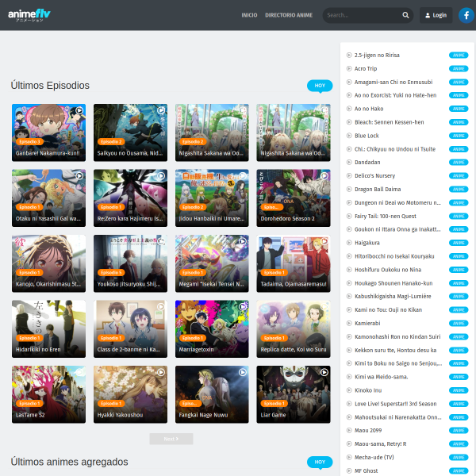
Task: Open the Facebook page icon
Action: coord(466,15)
